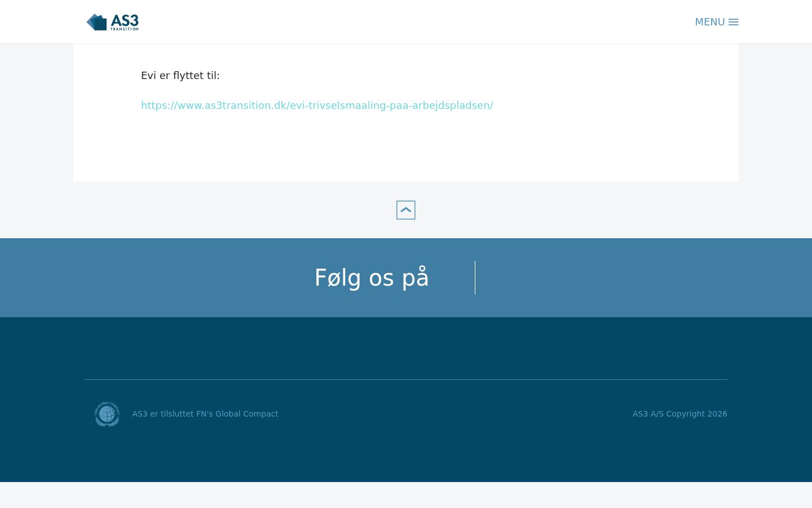Click the UN Global Compact logo
The height and width of the screenshot is (508, 812).
click(x=107, y=414)
